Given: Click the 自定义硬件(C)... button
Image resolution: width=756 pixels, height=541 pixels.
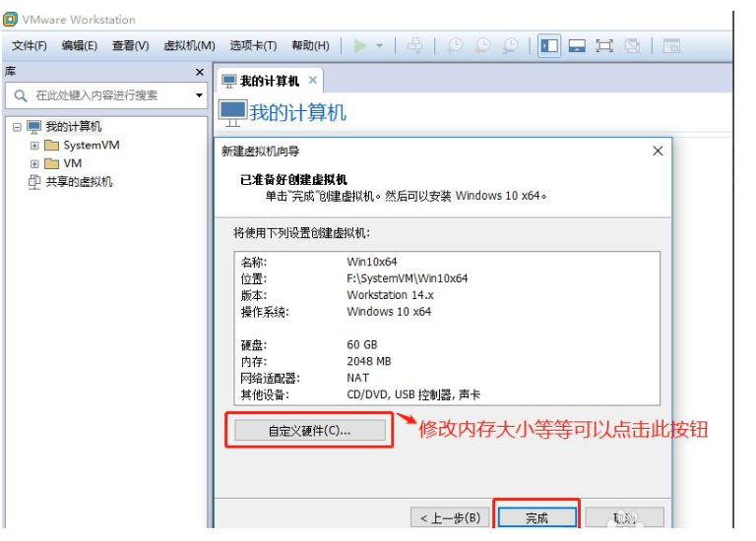Looking at the screenshot, I should 309,430.
